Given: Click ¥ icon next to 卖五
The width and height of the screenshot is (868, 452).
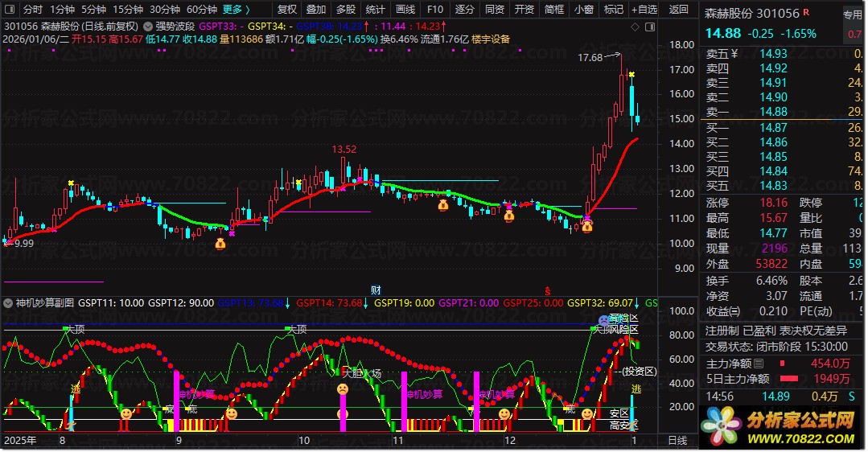Looking at the screenshot, I should (x=734, y=54).
